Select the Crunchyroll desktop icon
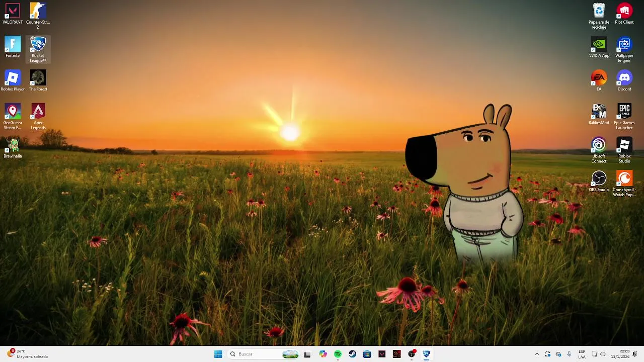This screenshot has height=362, width=644. click(624, 184)
